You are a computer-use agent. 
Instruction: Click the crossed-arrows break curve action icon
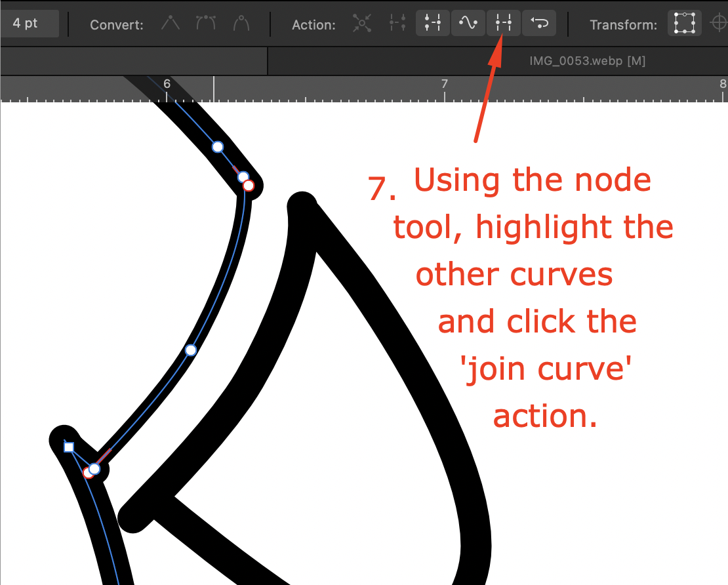point(362,24)
